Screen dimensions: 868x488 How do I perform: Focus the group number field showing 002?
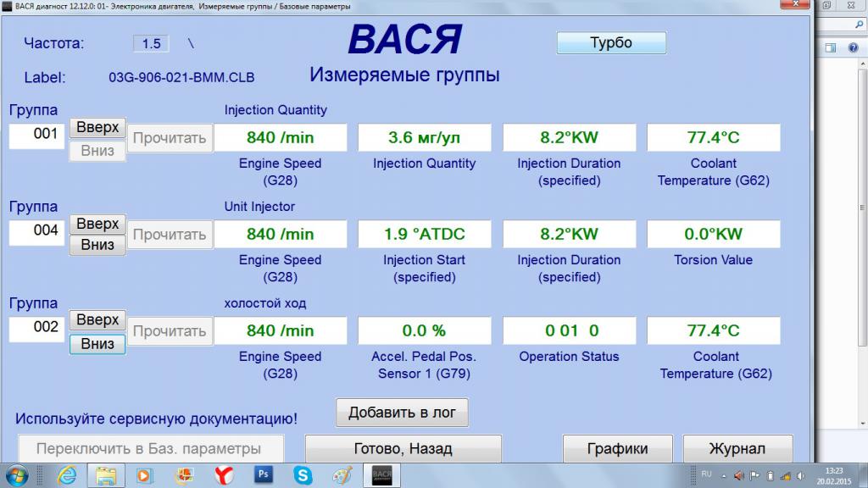coord(36,328)
